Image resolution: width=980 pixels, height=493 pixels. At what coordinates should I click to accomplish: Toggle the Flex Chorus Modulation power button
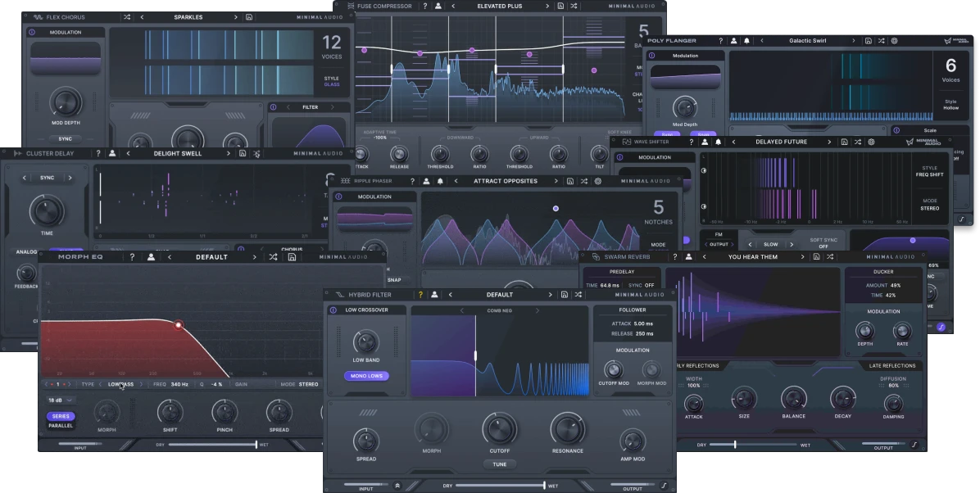coord(32,32)
